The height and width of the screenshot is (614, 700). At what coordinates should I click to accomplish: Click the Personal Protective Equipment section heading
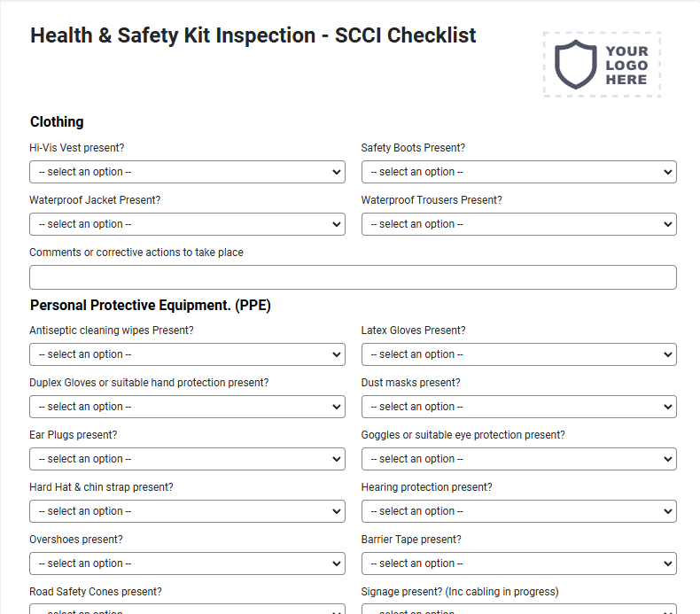click(151, 306)
